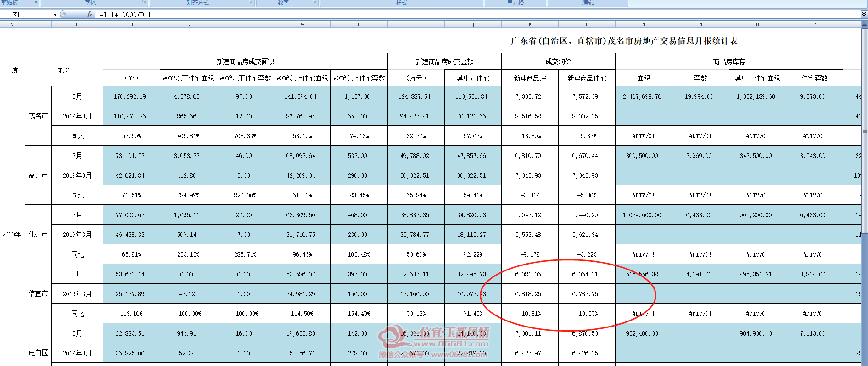Click cell with value 19,994.00
This screenshot has width=868, height=366.
tap(701, 96)
